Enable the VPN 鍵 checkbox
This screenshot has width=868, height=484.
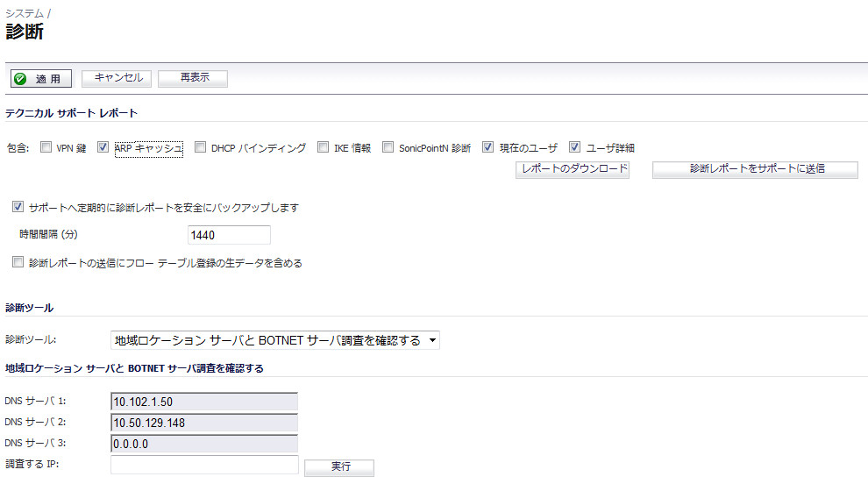(46, 147)
